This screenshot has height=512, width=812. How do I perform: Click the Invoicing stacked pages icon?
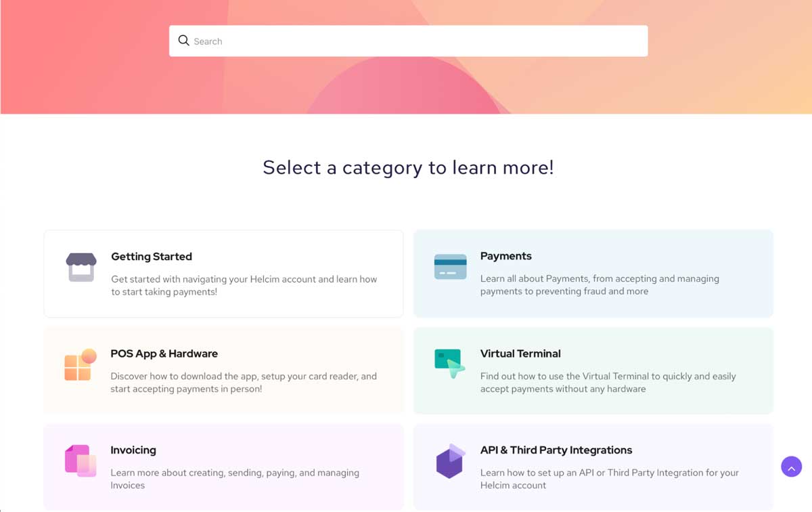(x=79, y=462)
